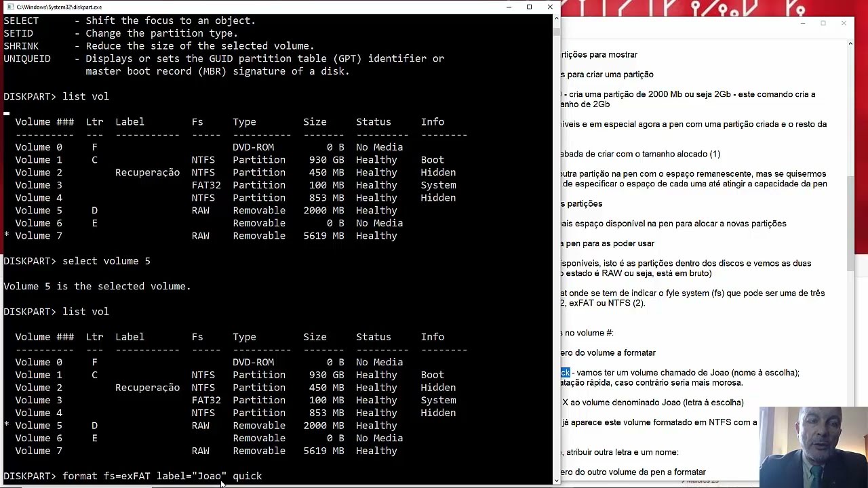Click 'Volume 5 is the selected volume.' message

[x=97, y=286]
